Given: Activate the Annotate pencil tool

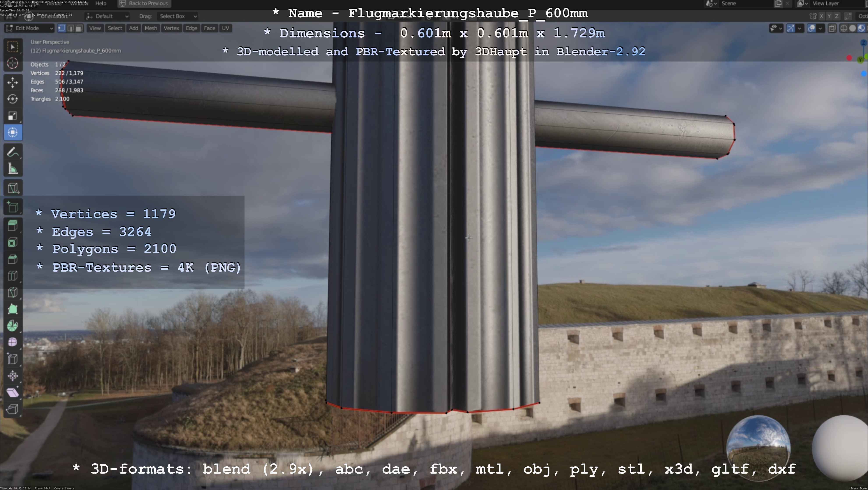Looking at the screenshot, I should pos(13,152).
